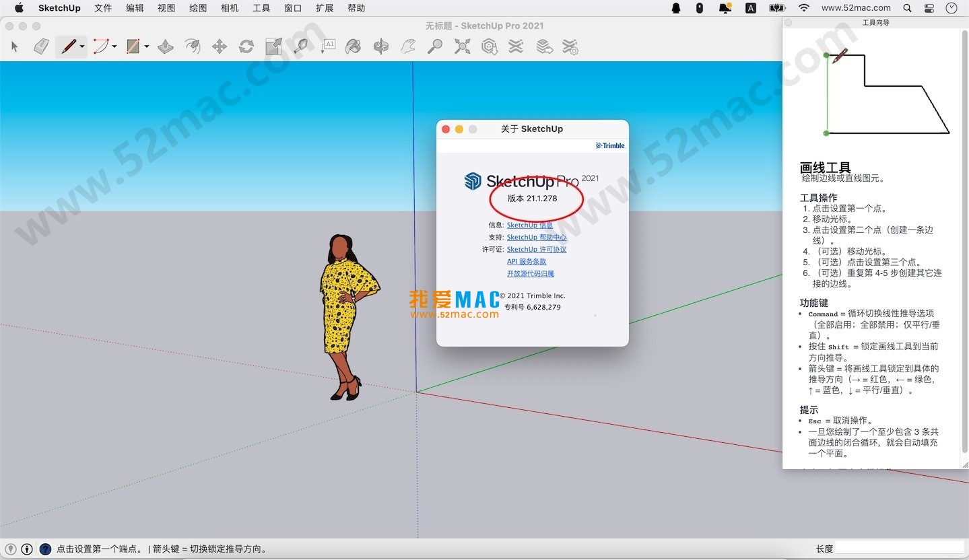The height and width of the screenshot is (560, 969).
Task: Open the SketchUp 许可协议 link
Action: pyautogui.click(x=537, y=250)
